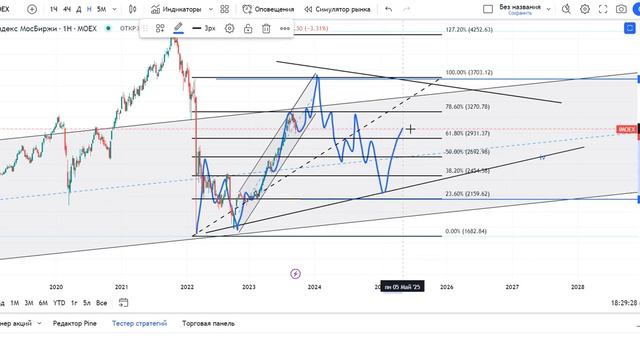Open the quick search icon
The width and height of the screenshot is (640, 360).
(x=566, y=9)
